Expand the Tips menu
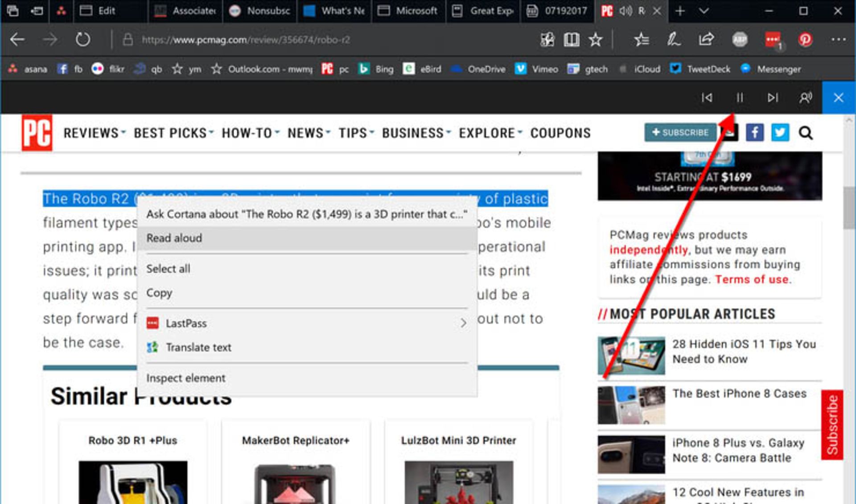The image size is (856, 504). coord(356,133)
